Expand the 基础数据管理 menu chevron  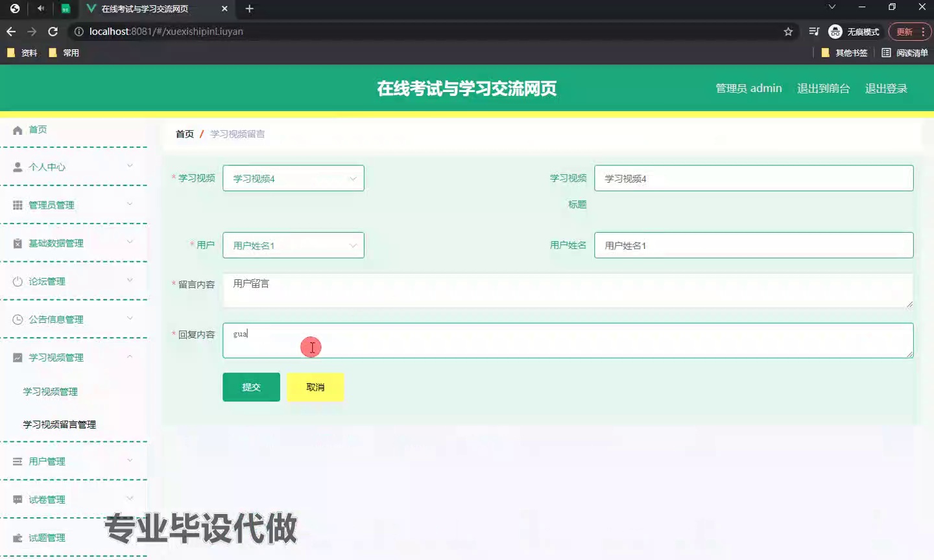click(130, 242)
